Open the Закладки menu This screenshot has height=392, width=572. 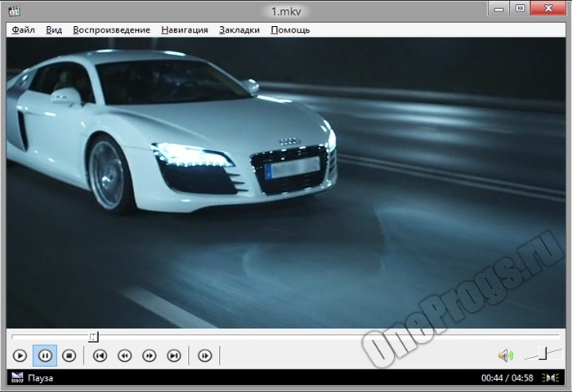[x=239, y=30]
